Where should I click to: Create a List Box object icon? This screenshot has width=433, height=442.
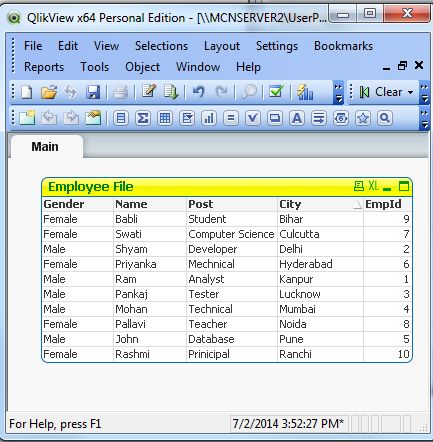click(121, 118)
